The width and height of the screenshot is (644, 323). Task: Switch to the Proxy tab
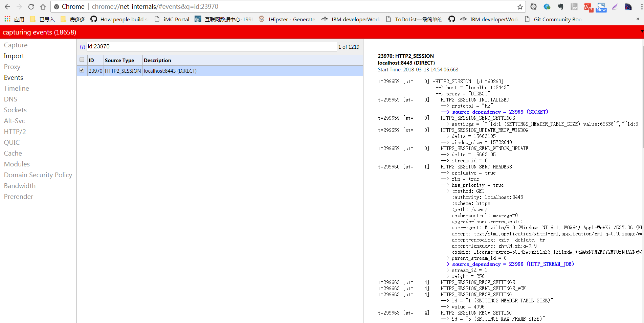pyautogui.click(x=12, y=67)
